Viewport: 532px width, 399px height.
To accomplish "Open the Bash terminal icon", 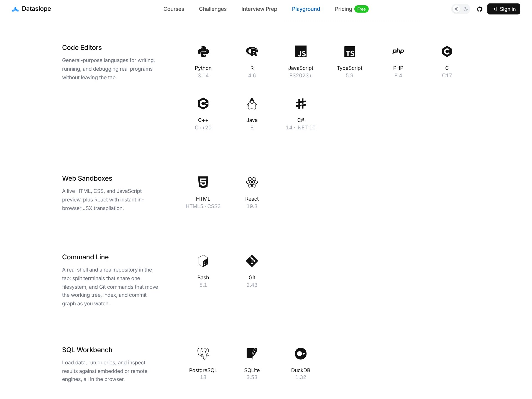I will (x=203, y=261).
